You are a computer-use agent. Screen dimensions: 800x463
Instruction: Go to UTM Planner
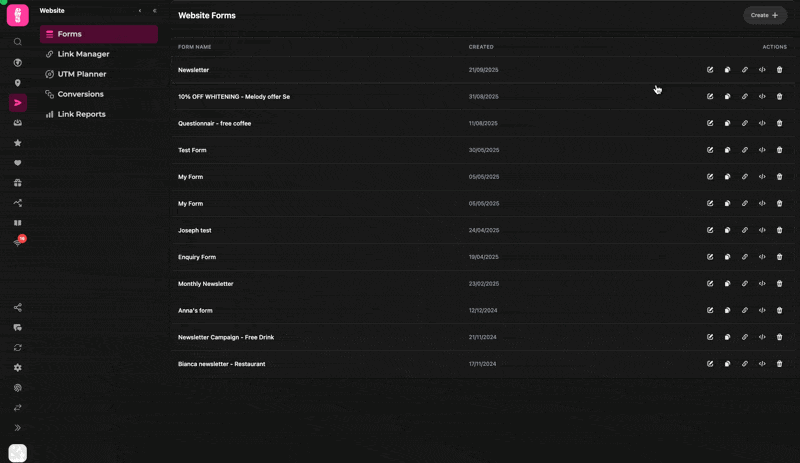click(82, 74)
